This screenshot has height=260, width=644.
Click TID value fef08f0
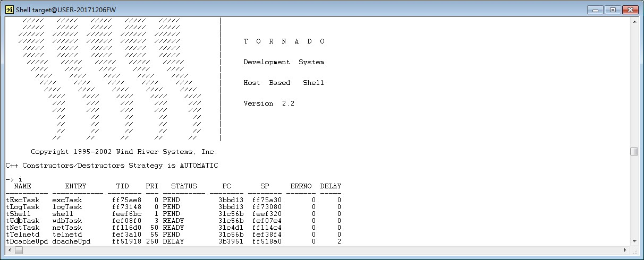pyautogui.click(x=126, y=221)
